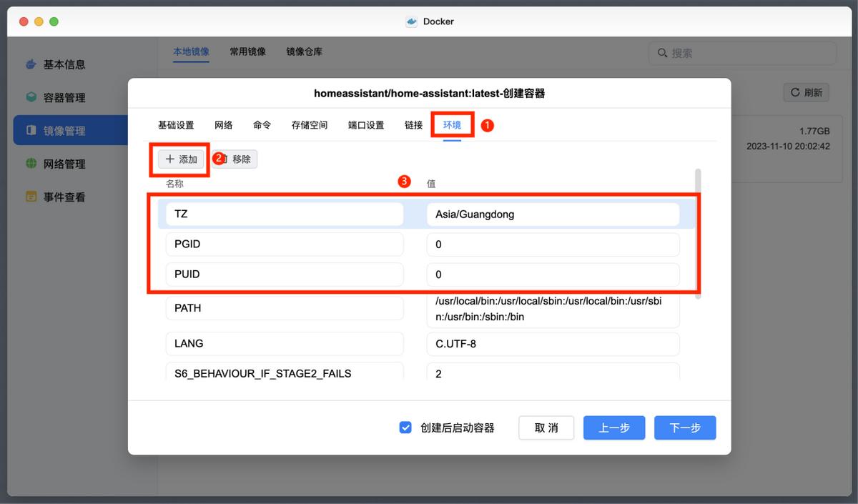
Task: Open the 网络 tab in dialog
Action: pyautogui.click(x=224, y=125)
